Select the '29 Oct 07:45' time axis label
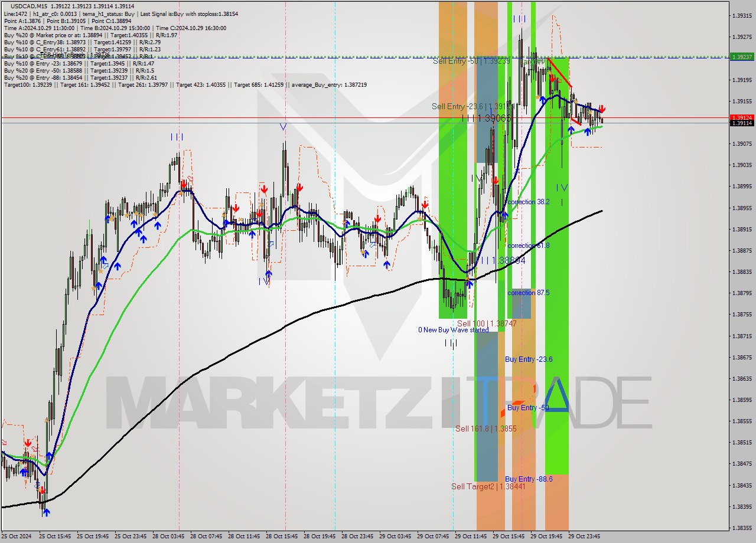The height and width of the screenshot is (543, 756). (x=434, y=537)
